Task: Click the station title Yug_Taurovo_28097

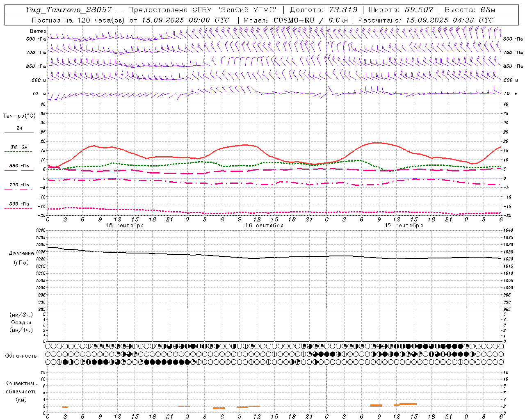Action: tap(69, 10)
